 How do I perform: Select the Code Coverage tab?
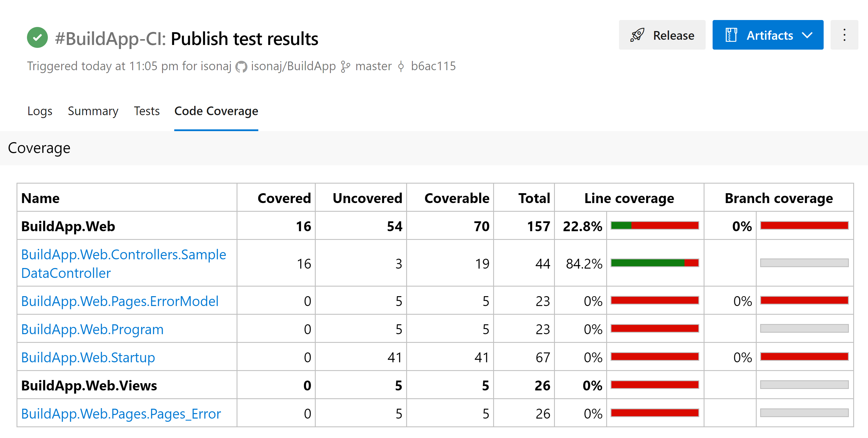click(x=216, y=111)
